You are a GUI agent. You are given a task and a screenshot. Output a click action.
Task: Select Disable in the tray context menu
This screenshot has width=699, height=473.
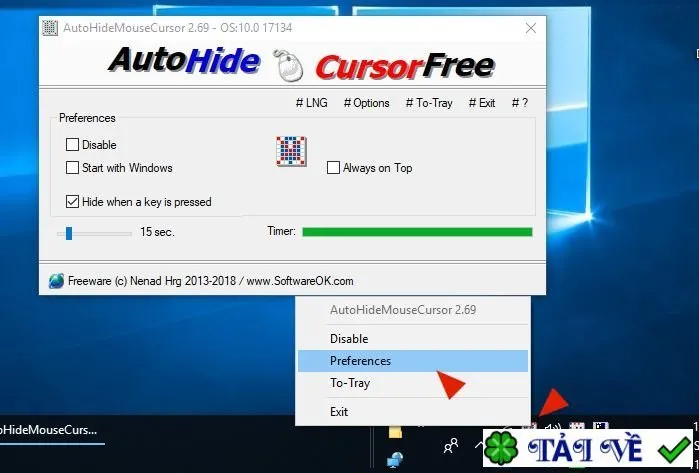413,339
